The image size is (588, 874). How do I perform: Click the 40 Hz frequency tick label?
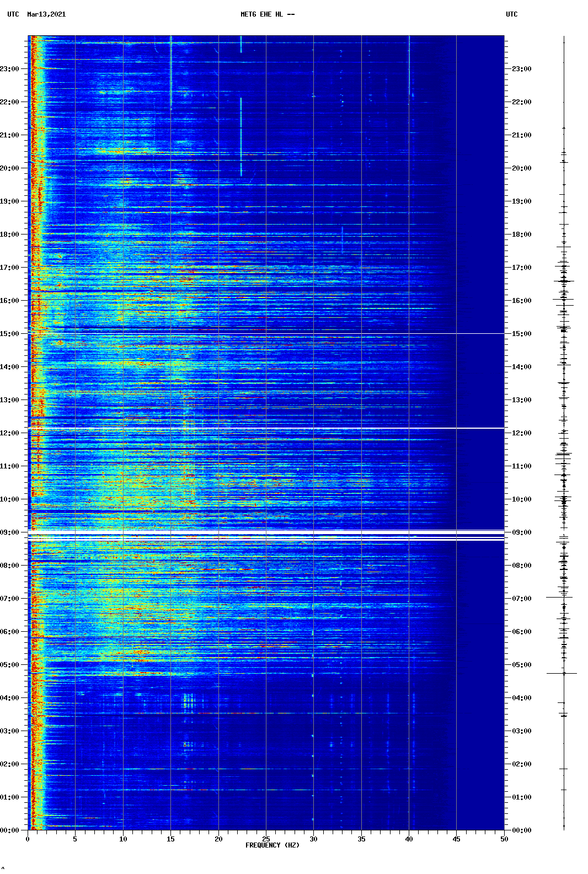(409, 839)
